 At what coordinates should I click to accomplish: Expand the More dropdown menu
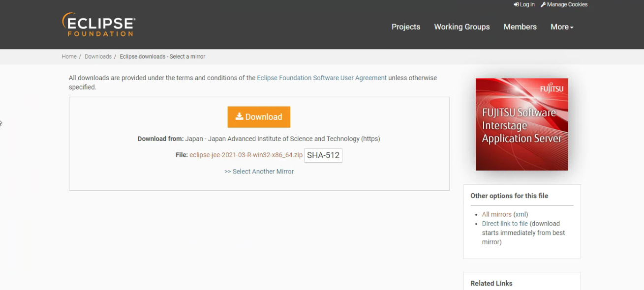562,27
